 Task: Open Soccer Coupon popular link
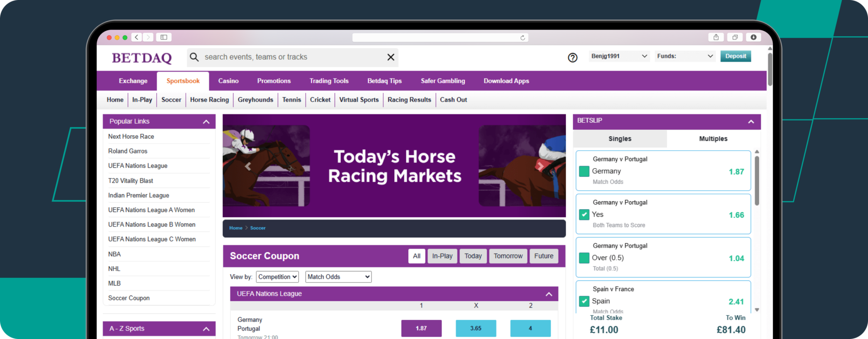[x=129, y=298]
